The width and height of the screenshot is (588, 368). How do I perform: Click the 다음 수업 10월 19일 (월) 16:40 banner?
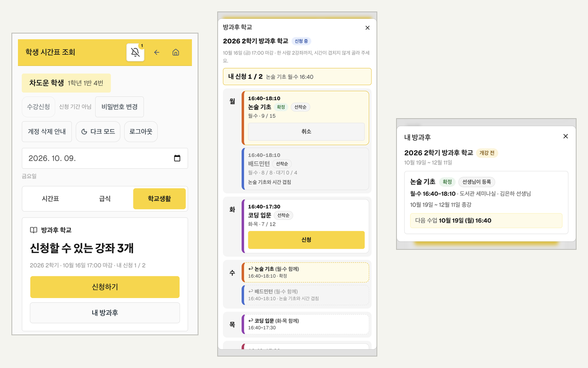click(486, 220)
